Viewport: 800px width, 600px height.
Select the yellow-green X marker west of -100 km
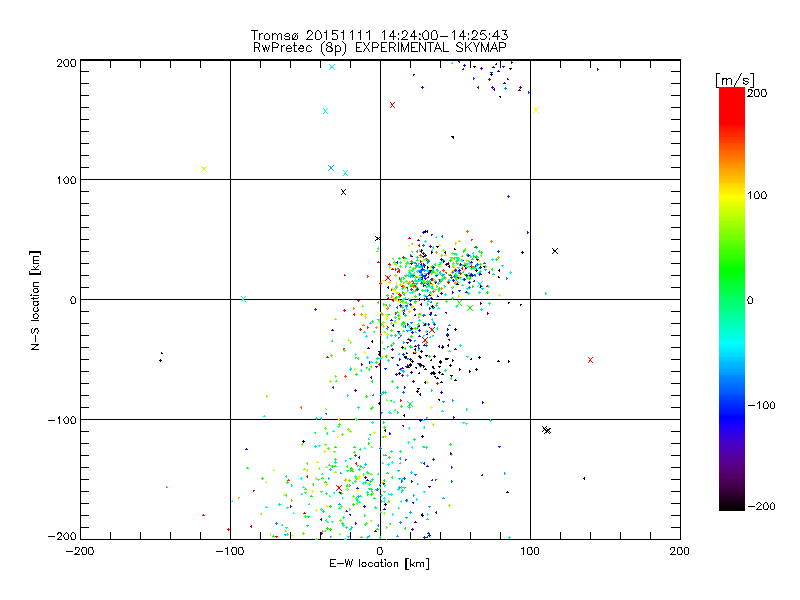pyautogui.click(x=204, y=169)
